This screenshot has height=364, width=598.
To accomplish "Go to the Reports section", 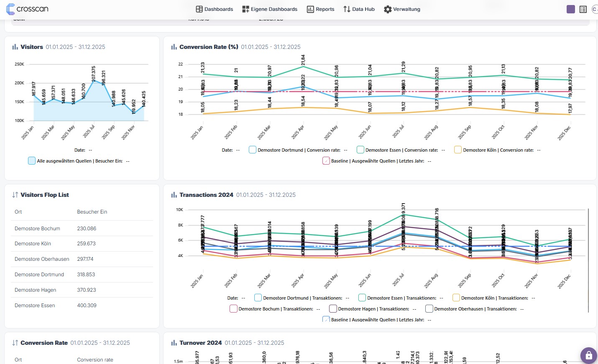I will 320,9.
